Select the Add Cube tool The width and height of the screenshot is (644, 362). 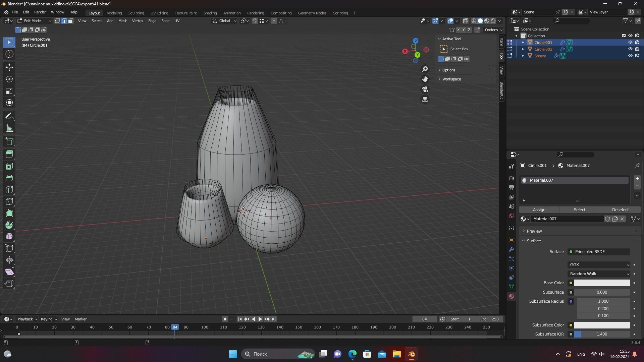click(9, 141)
